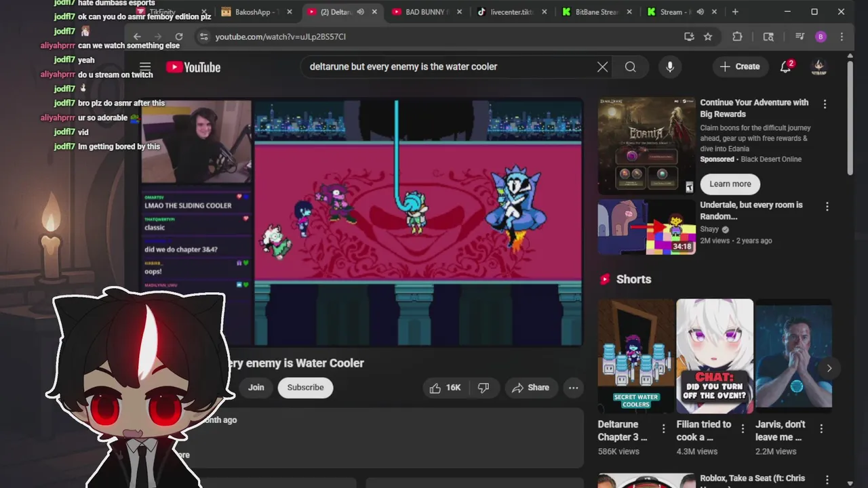Image resolution: width=868 pixels, height=488 pixels.
Task: Click the browser address bar URL
Action: click(x=281, y=37)
